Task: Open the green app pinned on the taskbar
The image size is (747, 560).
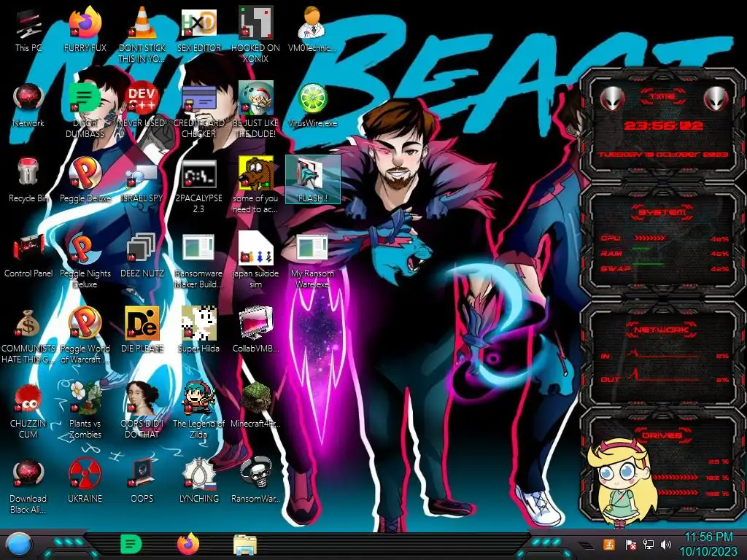Action: (131, 545)
